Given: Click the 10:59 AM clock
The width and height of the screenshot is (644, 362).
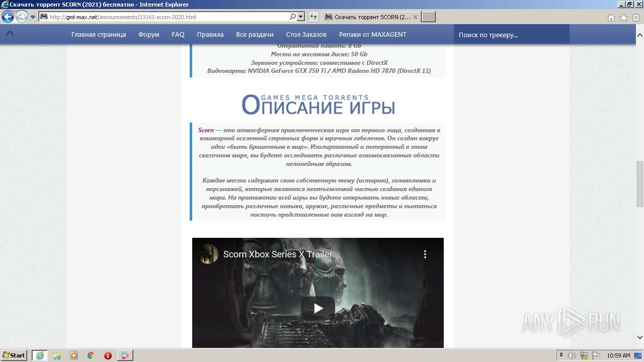Looking at the screenshot, I should [618, 355].
